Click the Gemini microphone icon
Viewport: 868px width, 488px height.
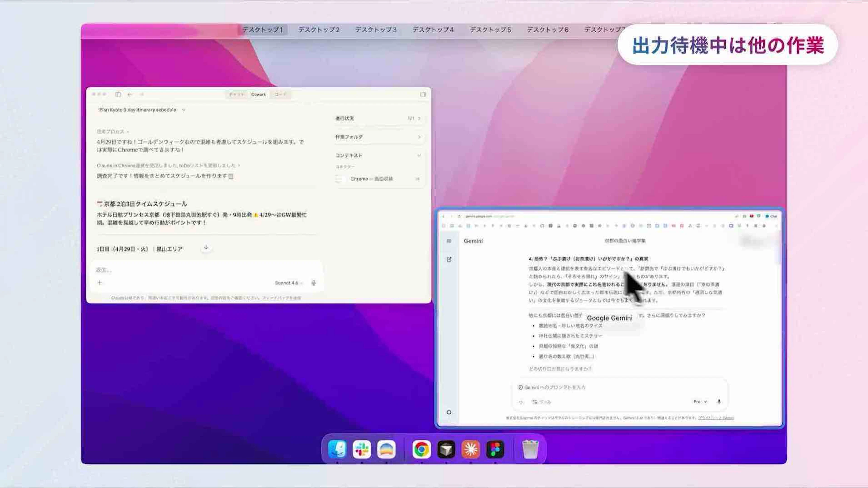[719, 401]
